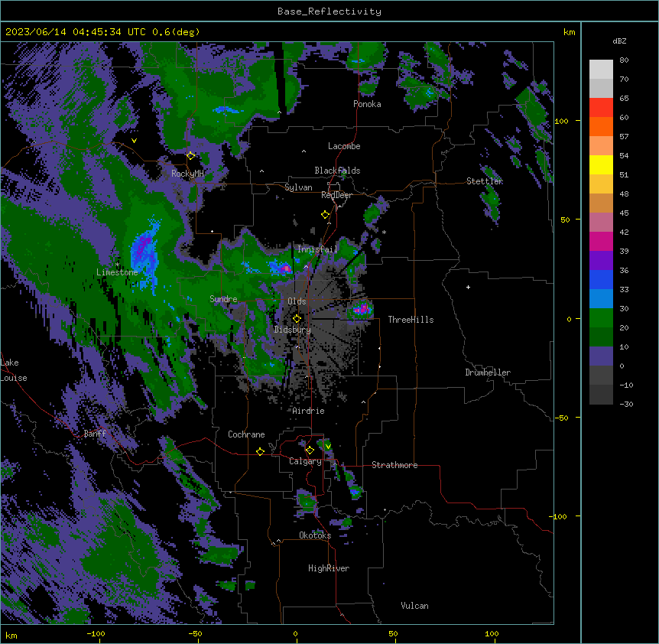Click the RedDeer city label

[336, 195]
